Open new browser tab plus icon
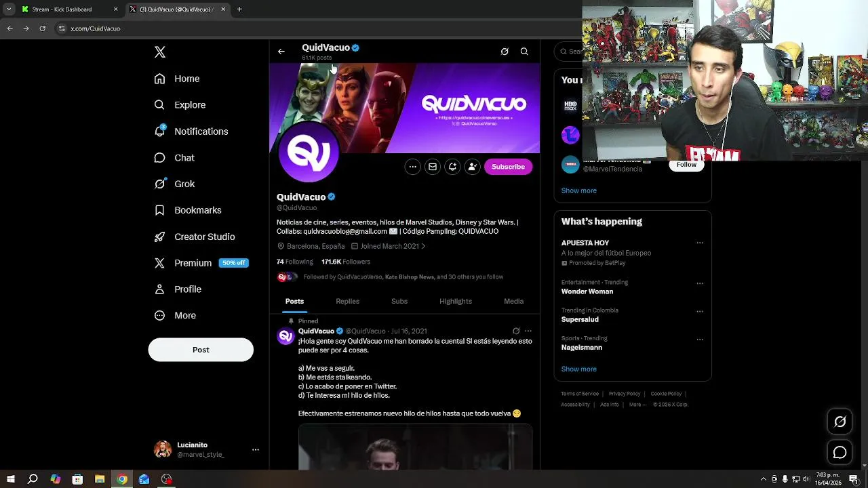The width and height of the screenshot is (868, 488). pyautogui.click(x=239, y=9)
